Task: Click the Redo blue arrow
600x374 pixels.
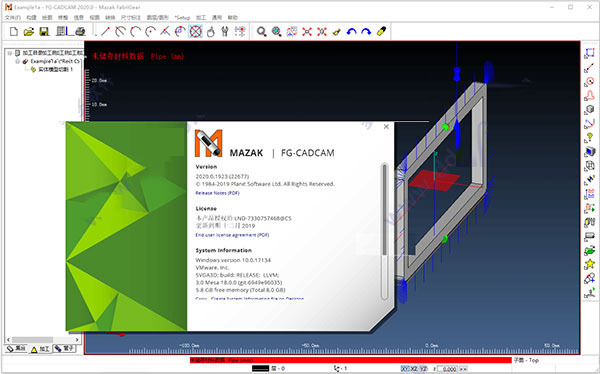Action: point(366,31)
